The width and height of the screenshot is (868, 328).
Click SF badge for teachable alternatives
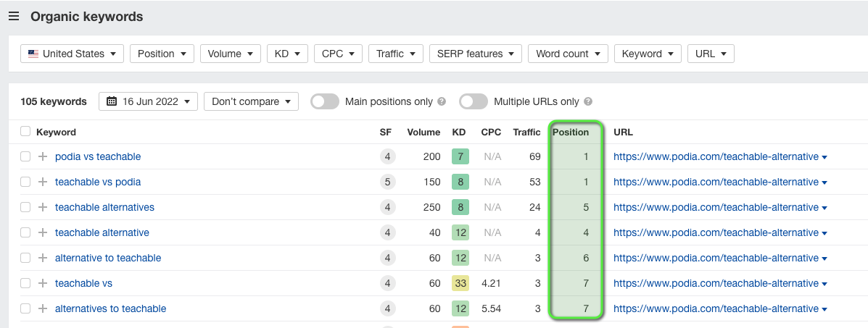(387, 207)
